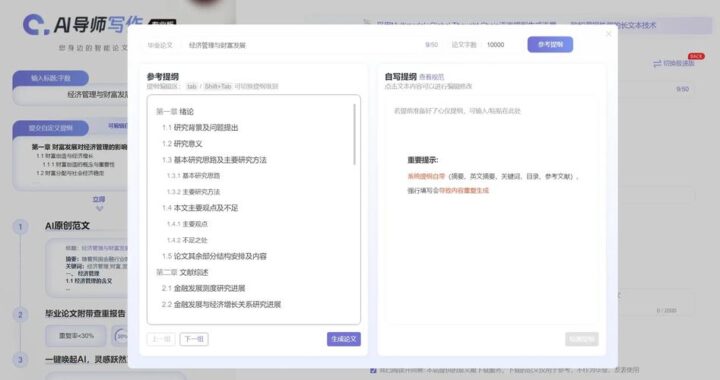The width and height of the screenshot is (720, 380).
Task: Click step 2 circle beside 毕业论文附带查重报告
Action: (x=20, y=314)
